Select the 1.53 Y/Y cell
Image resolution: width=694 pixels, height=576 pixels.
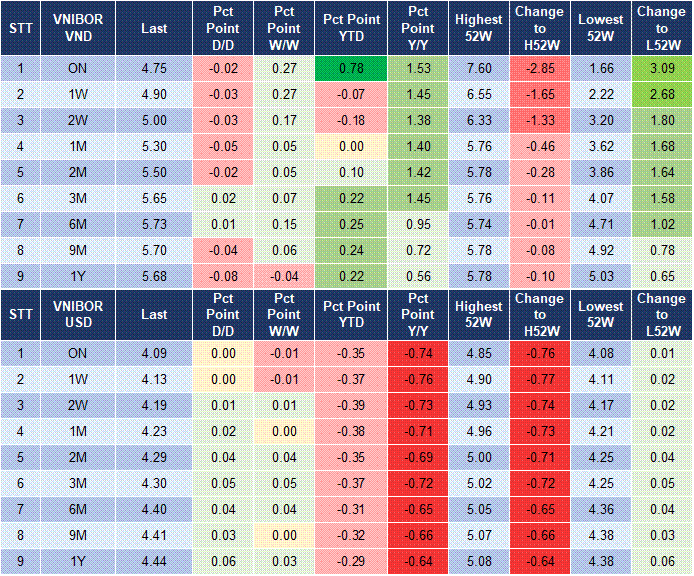(418, 68)
